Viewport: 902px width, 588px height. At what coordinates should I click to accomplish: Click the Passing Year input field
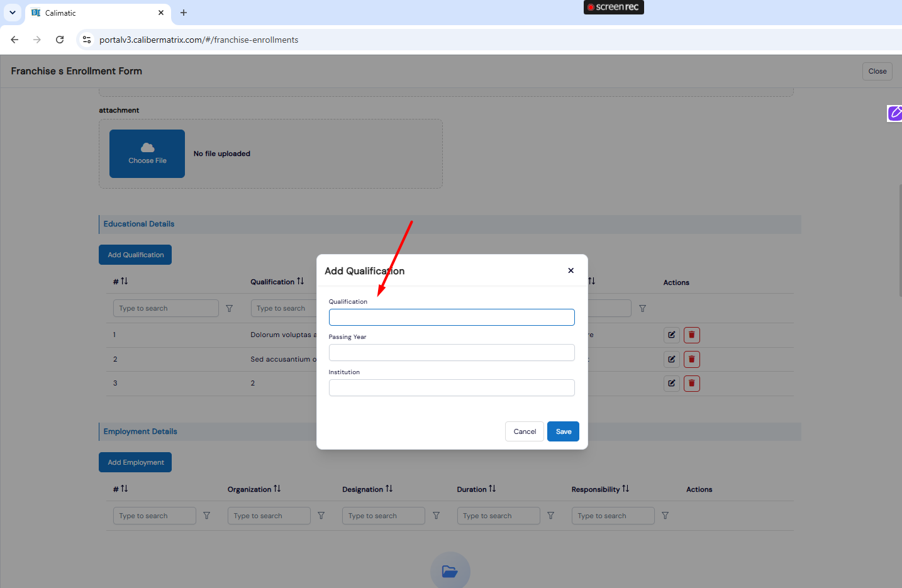[452, 352]
